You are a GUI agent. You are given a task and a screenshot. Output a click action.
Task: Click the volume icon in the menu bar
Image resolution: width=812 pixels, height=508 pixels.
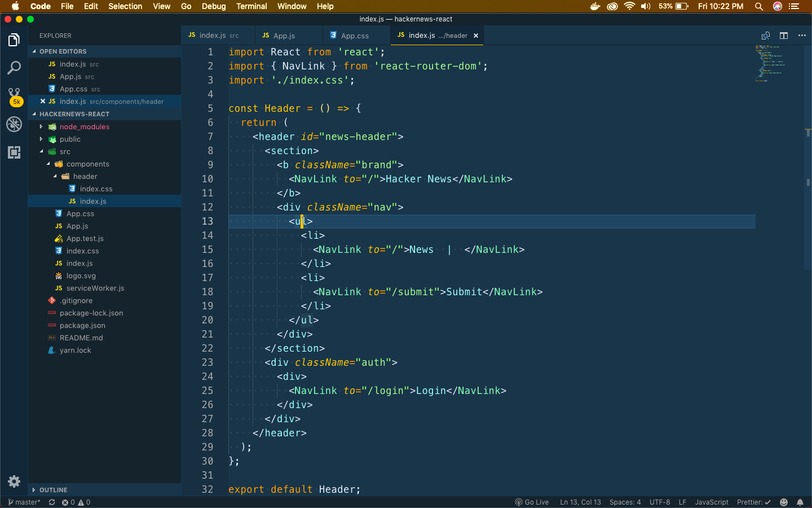(x=646, y=6)
